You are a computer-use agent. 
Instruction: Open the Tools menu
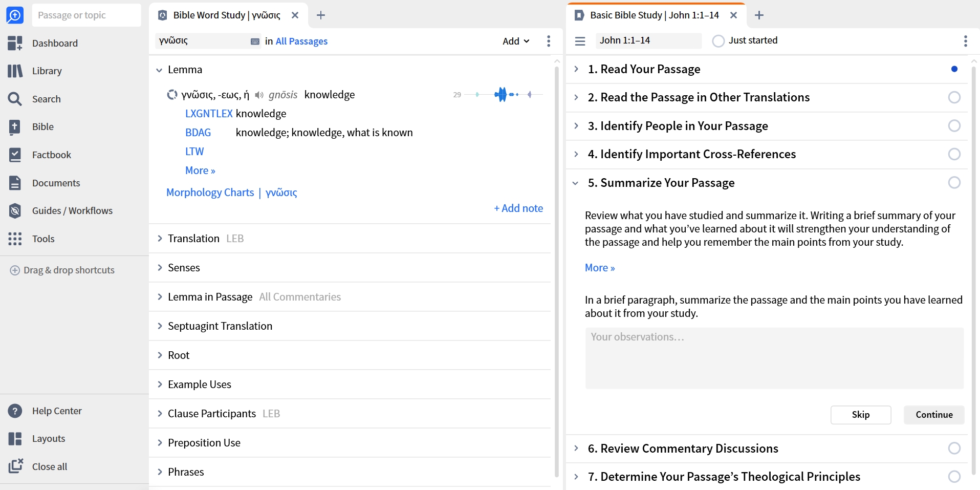click(32, 239)
